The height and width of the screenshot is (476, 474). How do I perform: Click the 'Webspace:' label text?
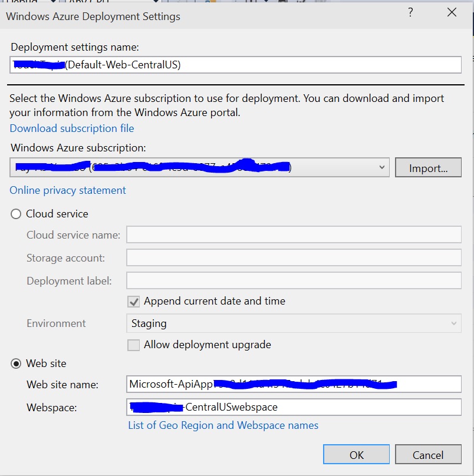point(52,408)
